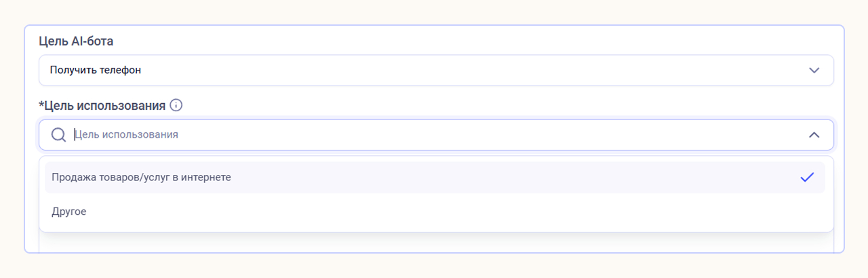
Task: Click the Цель AI-бота label
Action: 76,41
